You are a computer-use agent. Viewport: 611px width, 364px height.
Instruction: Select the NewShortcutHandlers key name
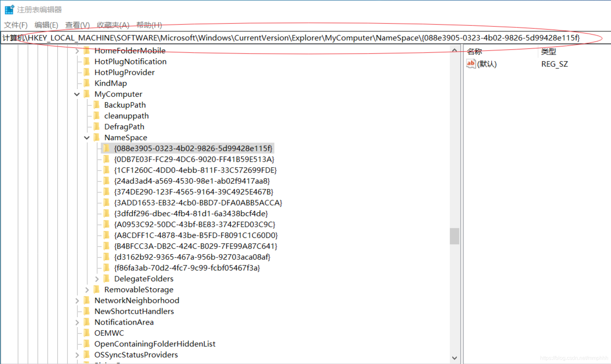[x=134, y=311]
